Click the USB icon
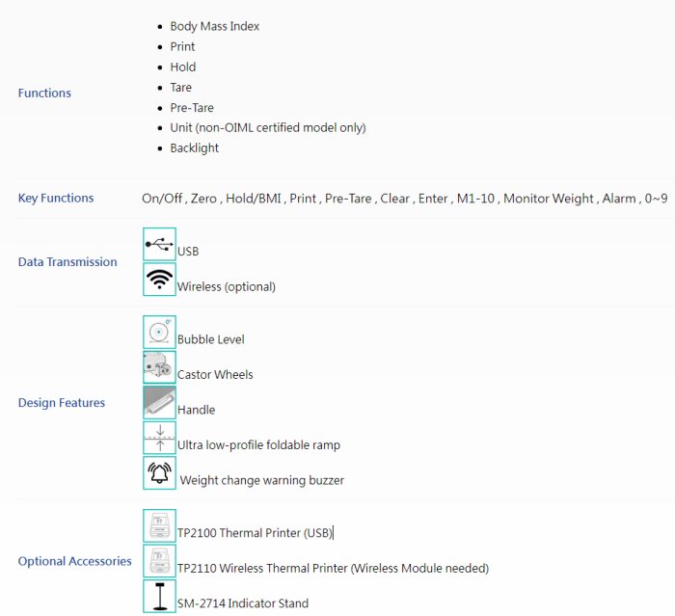 pyautogui.click(x=159, y=245)
